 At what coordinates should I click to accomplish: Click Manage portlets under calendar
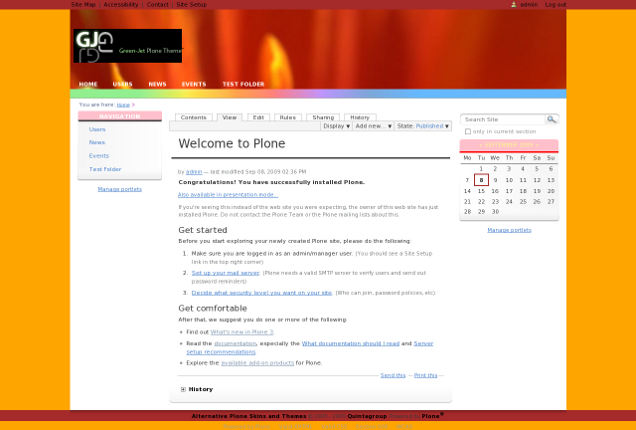click(509, 230)
